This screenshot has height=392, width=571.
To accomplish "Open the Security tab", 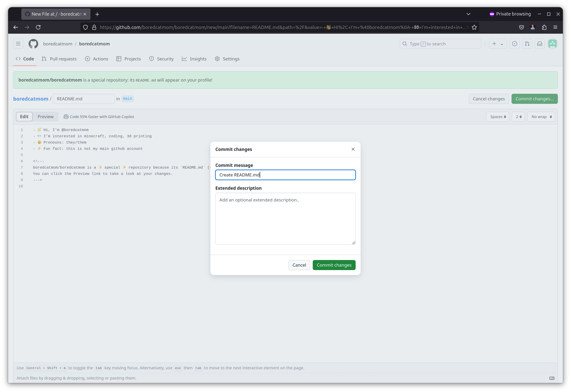I will (161, 59).
